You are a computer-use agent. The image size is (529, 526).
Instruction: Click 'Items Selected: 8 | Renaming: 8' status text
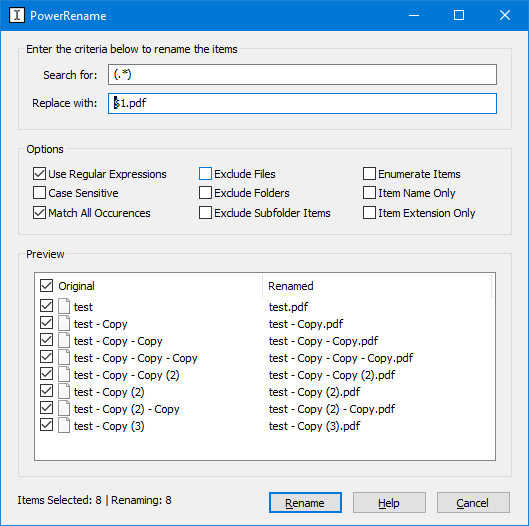point(94,500)
